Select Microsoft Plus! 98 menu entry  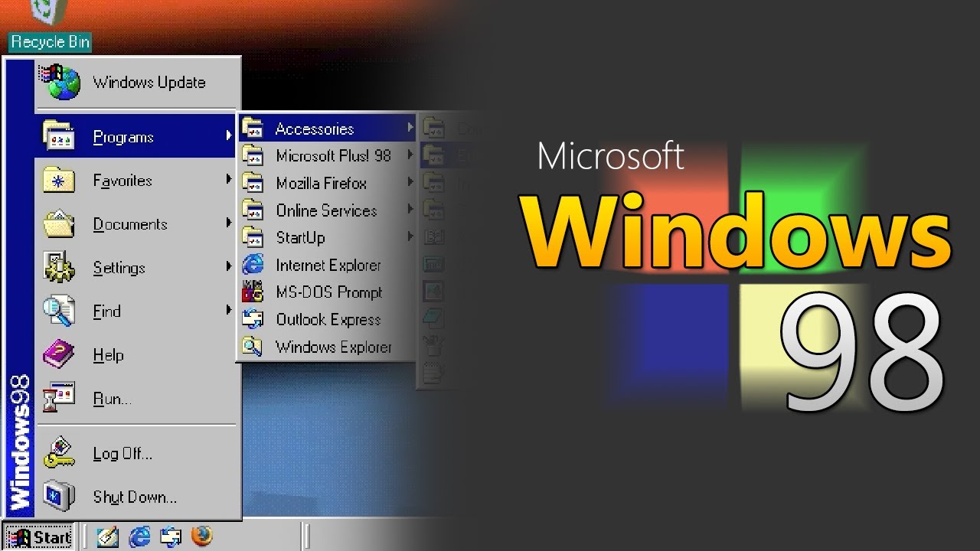click(328, 155)
